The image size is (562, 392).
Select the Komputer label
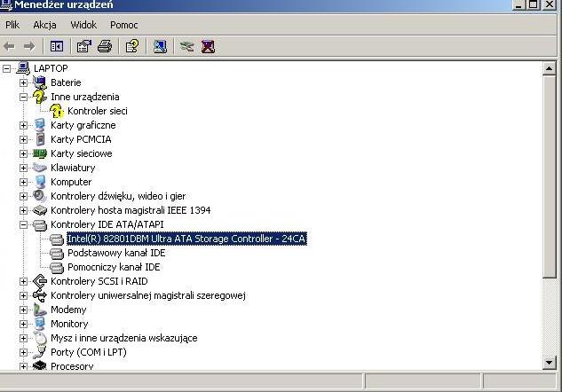(x=71, y=182)
